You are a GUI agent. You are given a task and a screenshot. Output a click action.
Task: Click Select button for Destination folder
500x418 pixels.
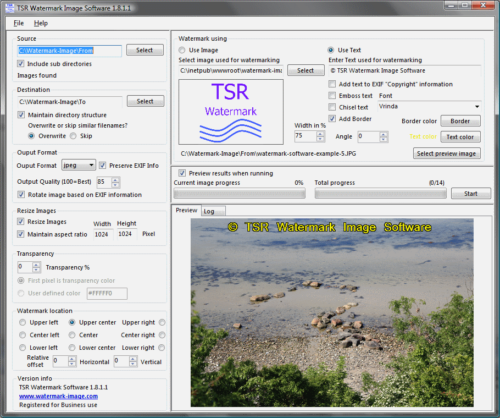point(145,101)
